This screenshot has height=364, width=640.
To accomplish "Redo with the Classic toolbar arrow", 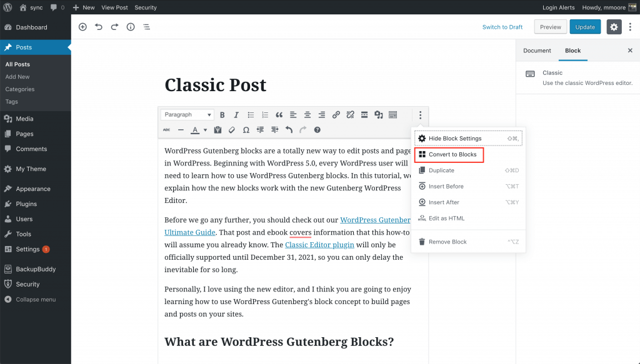I will tap(303, 130).
